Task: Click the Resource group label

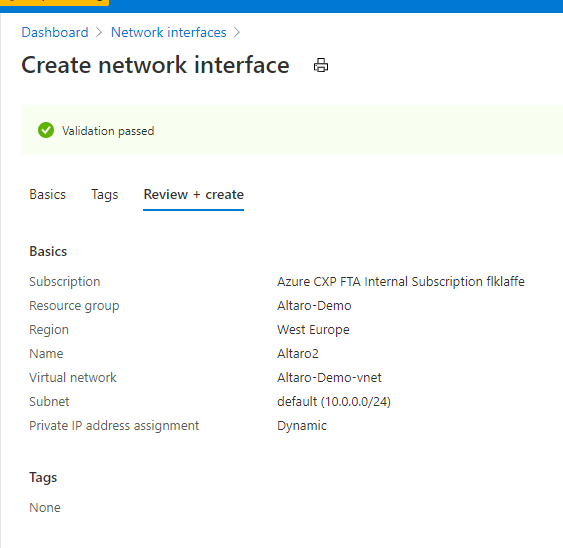Action: [x=74, y=306]
